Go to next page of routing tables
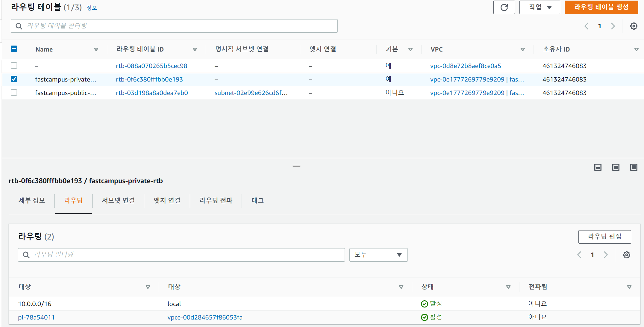644x327 pixels. 613,26
